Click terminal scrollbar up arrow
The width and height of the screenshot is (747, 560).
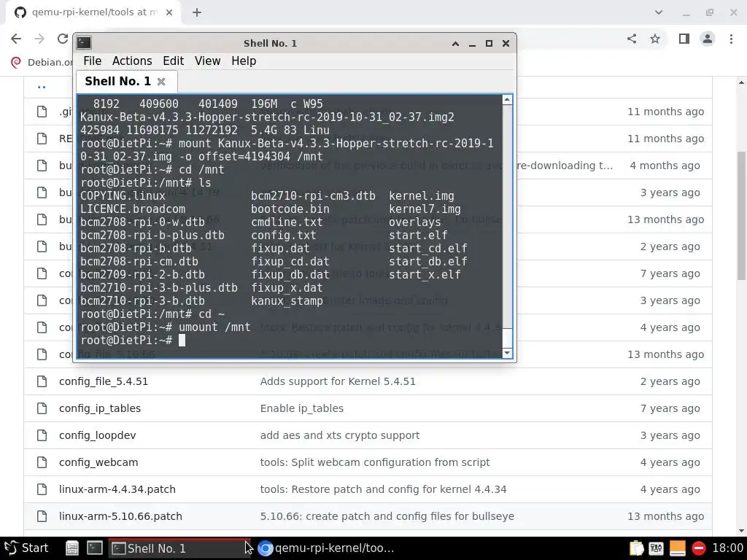point(508,99)
